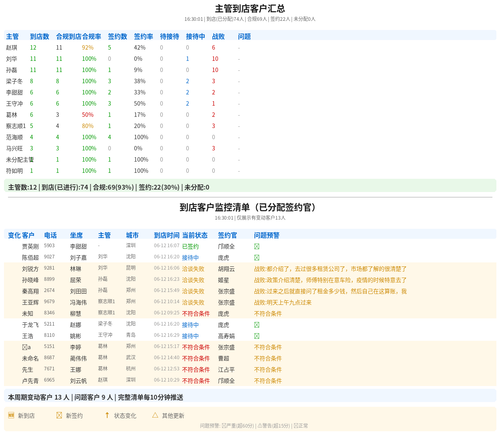
Task: Click the green status icon in 于龙飞 row
Action: click(x=257, y=325)
